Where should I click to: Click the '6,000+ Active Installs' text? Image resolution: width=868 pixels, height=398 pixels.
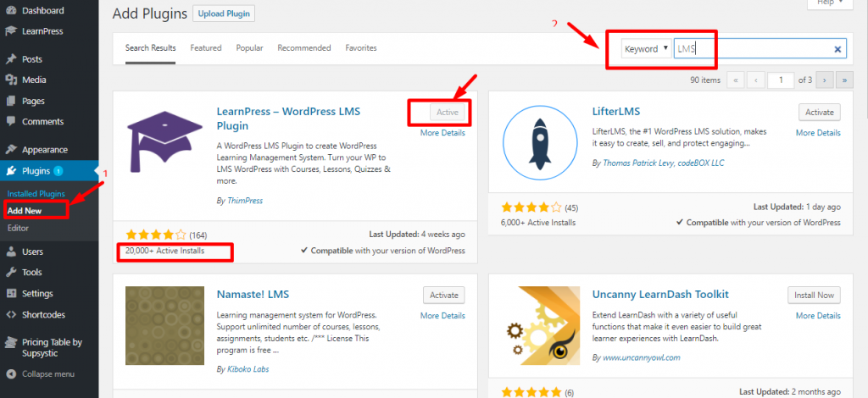[x=538, y=222]
